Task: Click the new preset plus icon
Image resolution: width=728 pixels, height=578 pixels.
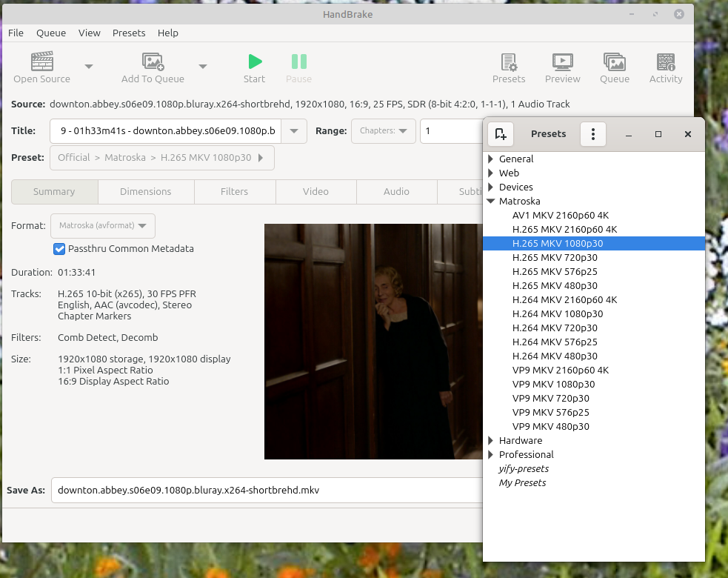Action: point(501,134)
